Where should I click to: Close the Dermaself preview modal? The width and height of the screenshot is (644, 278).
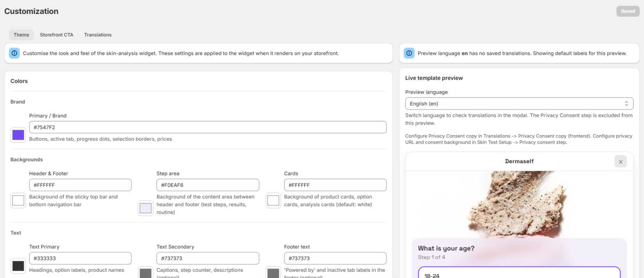621,162
